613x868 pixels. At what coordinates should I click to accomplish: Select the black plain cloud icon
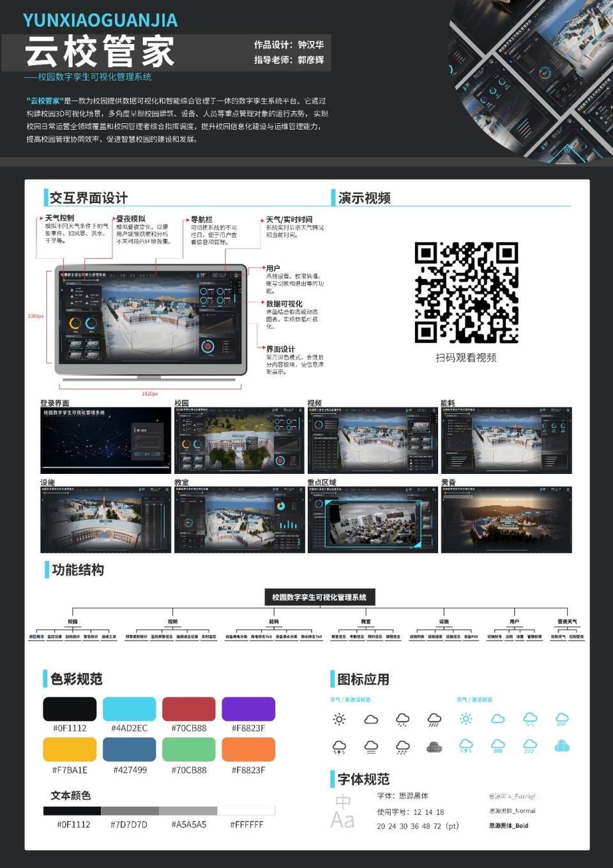[371, 719]
